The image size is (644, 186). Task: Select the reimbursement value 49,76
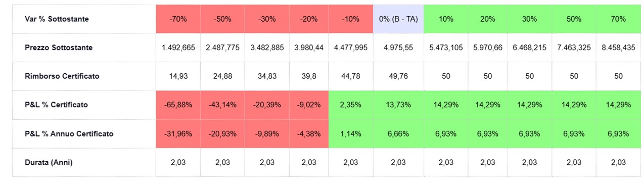tap(398, 76)
